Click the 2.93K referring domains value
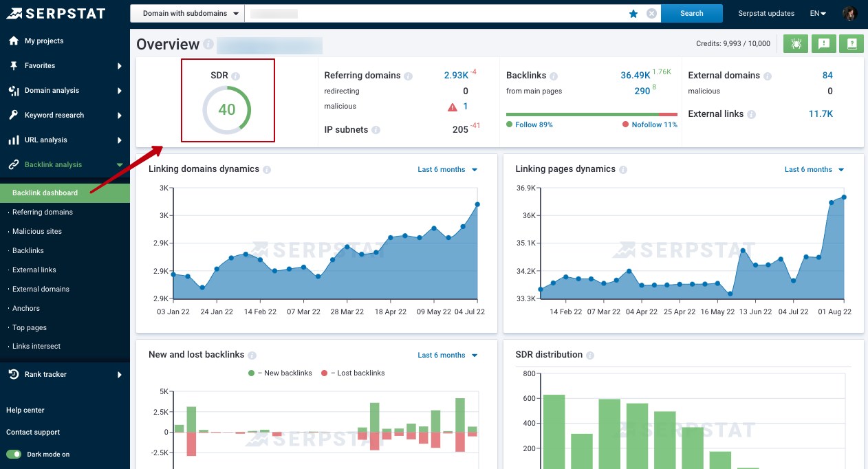 (456, 75)
